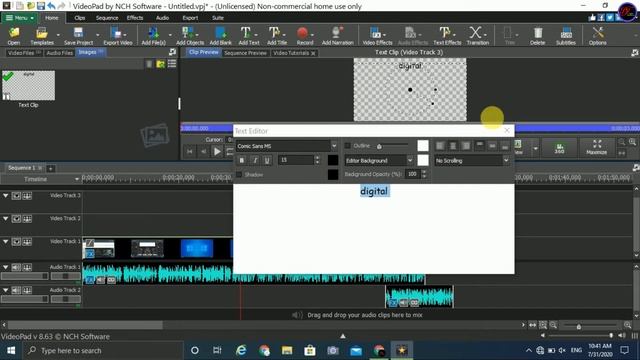
Task: Open the Templates tool
Action: [42, 36]
